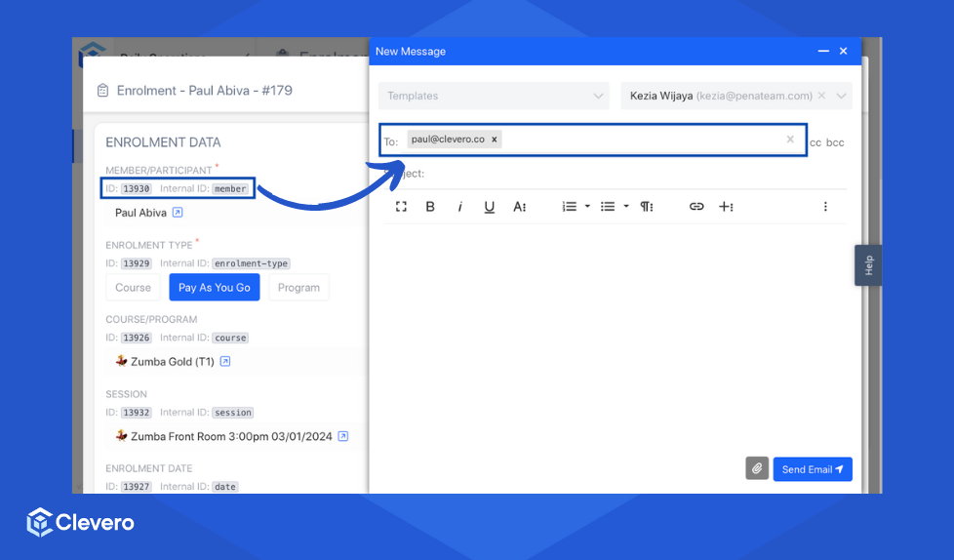Click internal ID 'enrolment-type' badge
Image resolution: width=954 pixels, height=560 pixels.
click(x=251, y=263)
